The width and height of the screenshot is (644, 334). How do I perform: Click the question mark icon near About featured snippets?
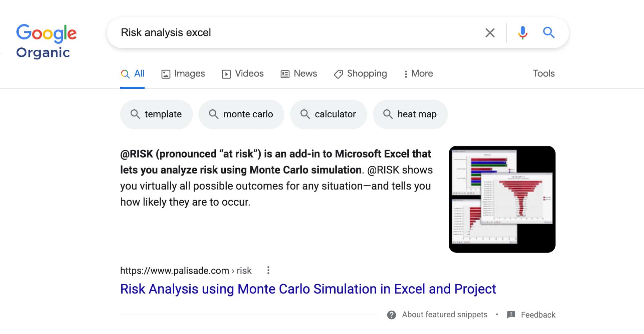[391, 315]
